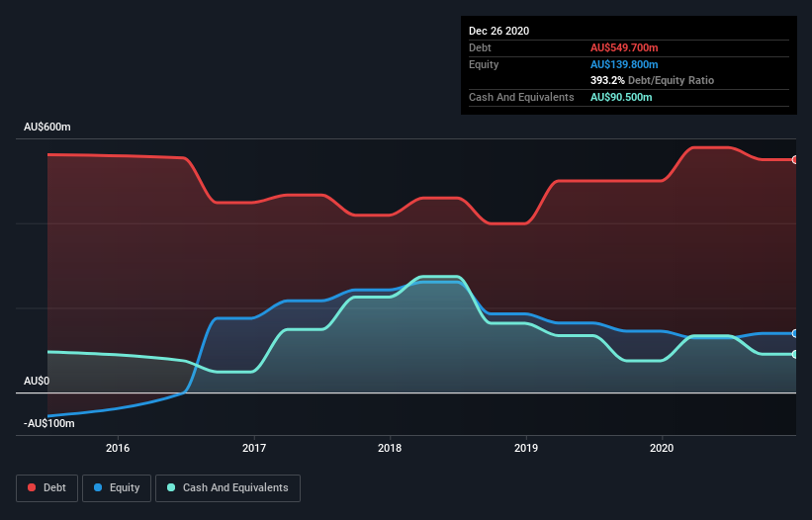This screenshot has width=812, height=520.
Task: Click the AU$139.800m equity value
Action: tap(624, 64)
